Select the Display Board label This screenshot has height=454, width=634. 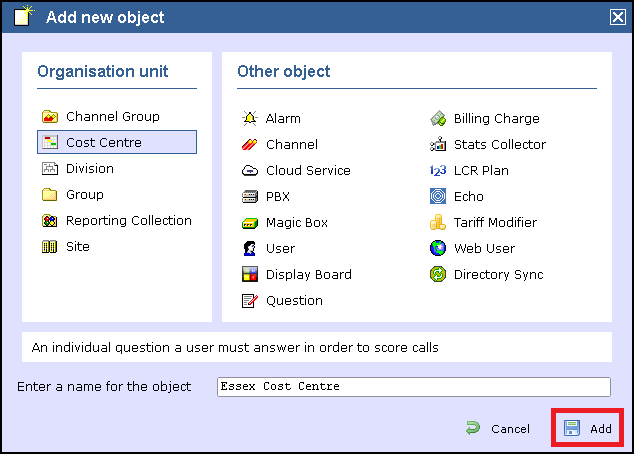pos(309,275)
